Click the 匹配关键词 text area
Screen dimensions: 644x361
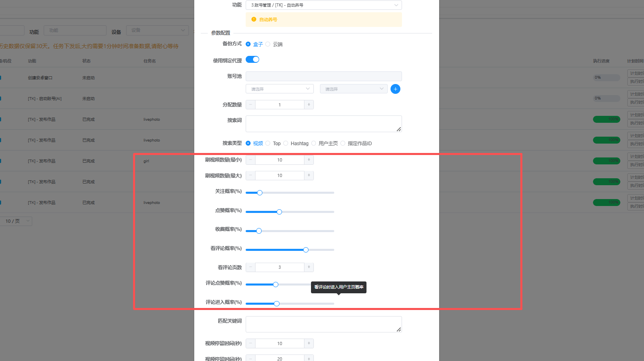[x=324, y=324]
